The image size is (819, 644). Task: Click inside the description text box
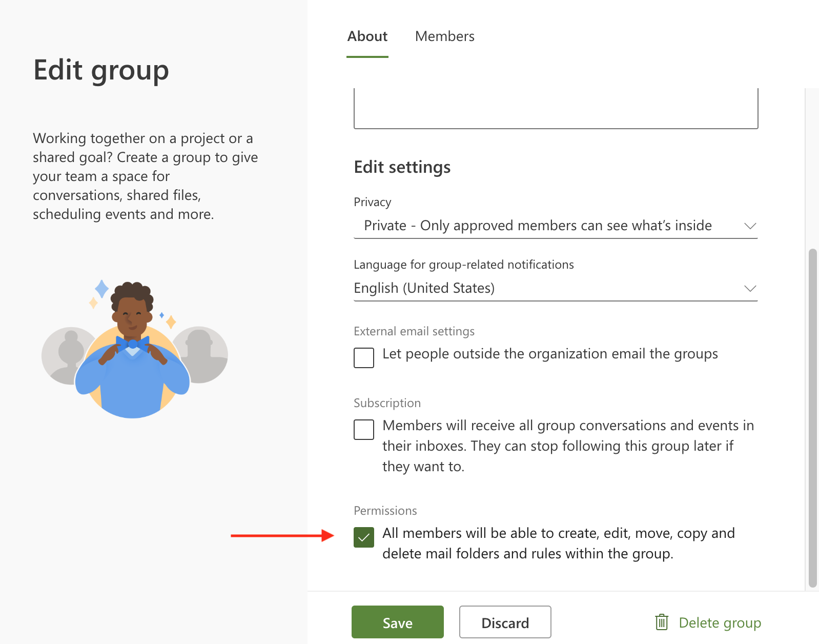click(x=556, y=109)
